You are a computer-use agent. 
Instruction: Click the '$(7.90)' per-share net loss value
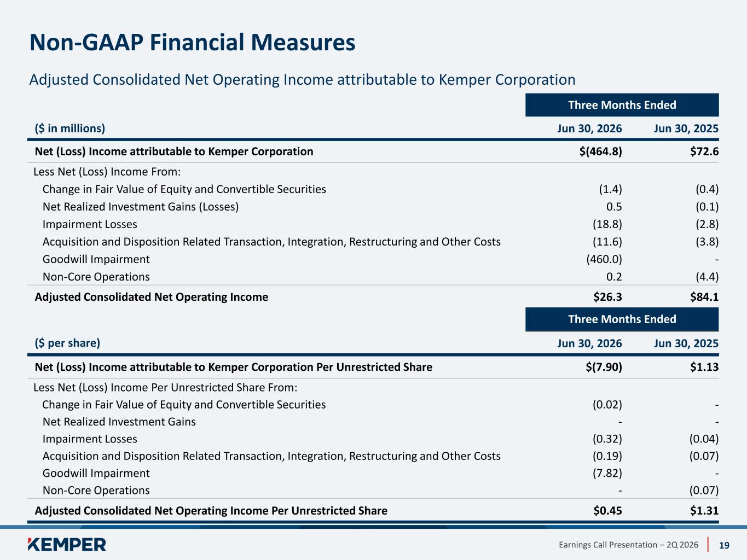tap(604, 367)
